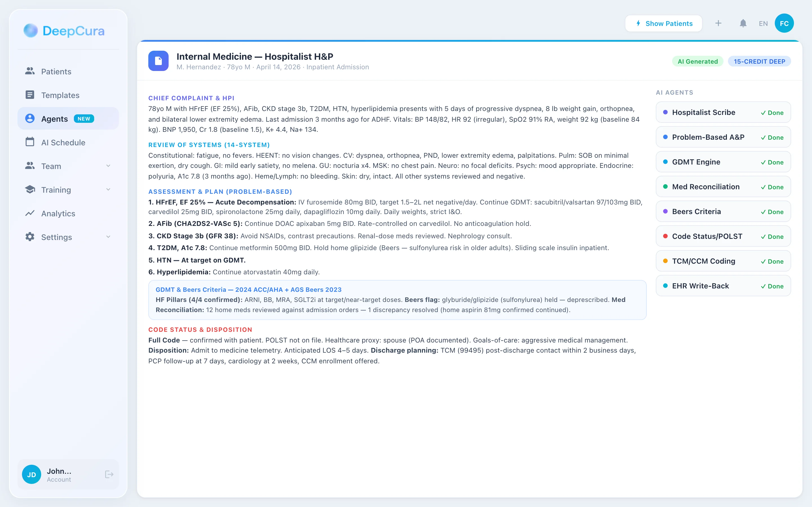Switch language via EN selector
This screenshot has height=507, width=812.
pos(763,23)
